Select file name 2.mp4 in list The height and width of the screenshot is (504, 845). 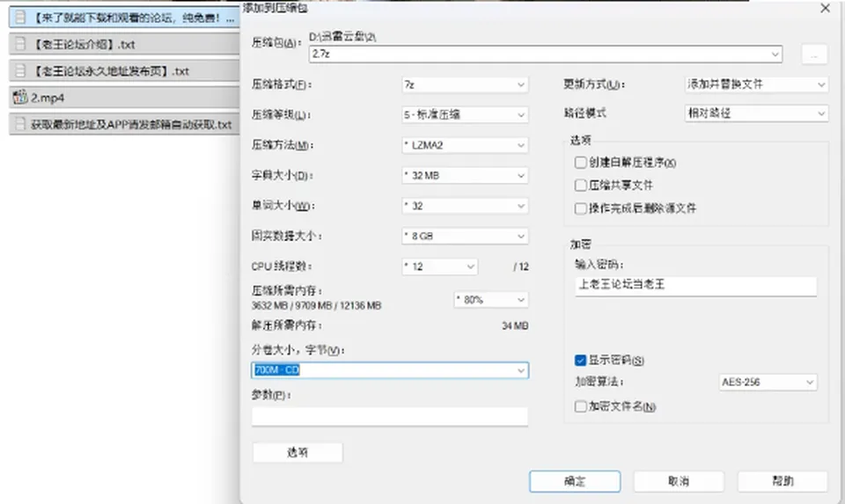48,98
